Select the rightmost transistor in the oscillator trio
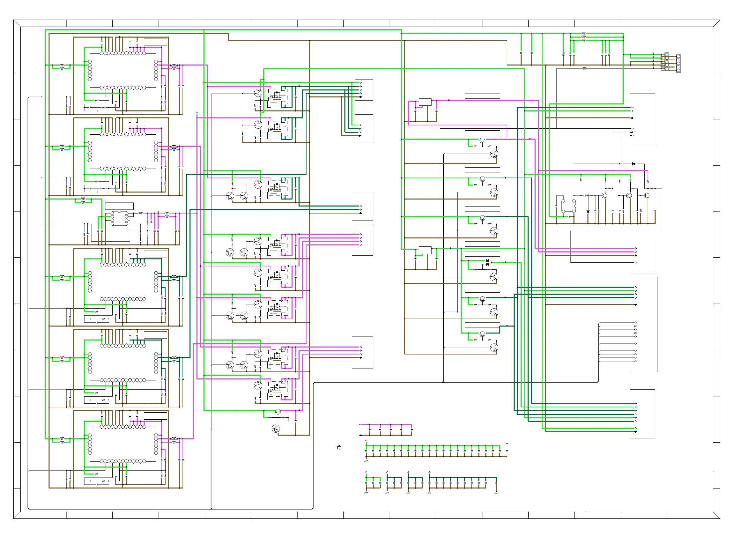The image size is (754, 560). click(x=646, y=196)
